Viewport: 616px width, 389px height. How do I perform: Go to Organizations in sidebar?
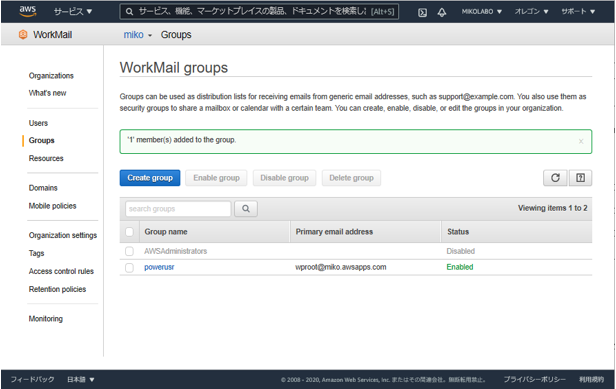coord(51,76)
